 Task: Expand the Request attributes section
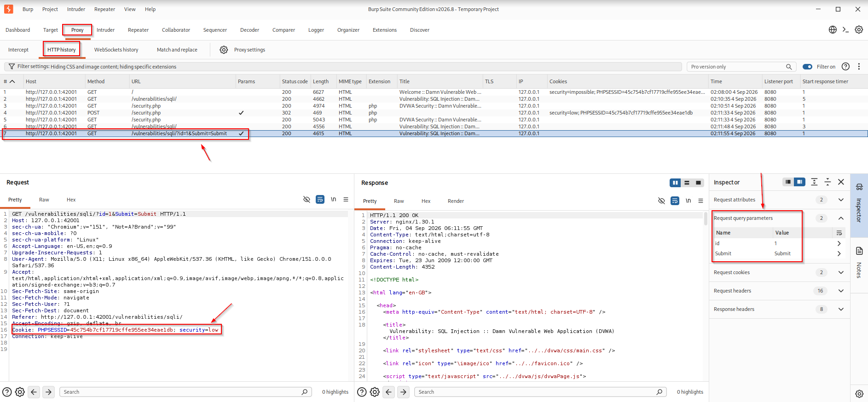pyautogui.click(x=841, y=200)
